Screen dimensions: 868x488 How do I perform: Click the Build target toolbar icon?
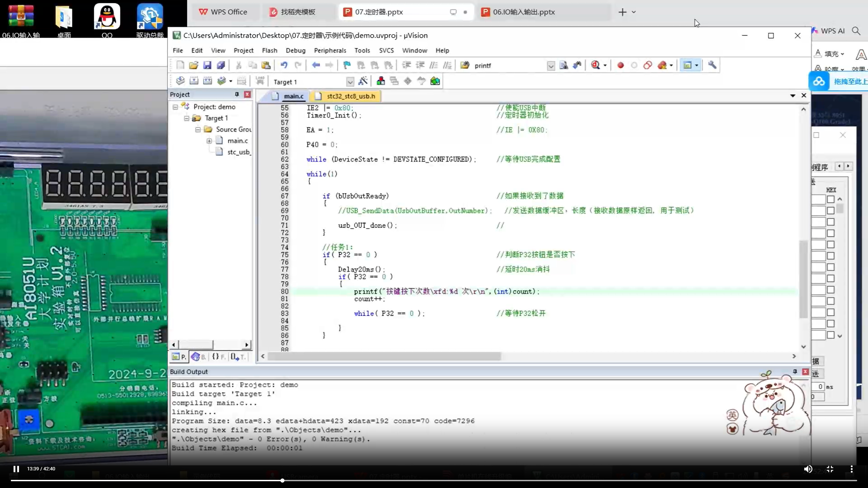(194, 81)
